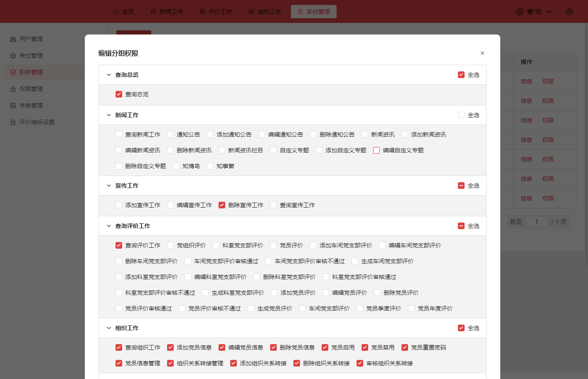Click the 组织工作 tab icon

(x=251, y=12)
